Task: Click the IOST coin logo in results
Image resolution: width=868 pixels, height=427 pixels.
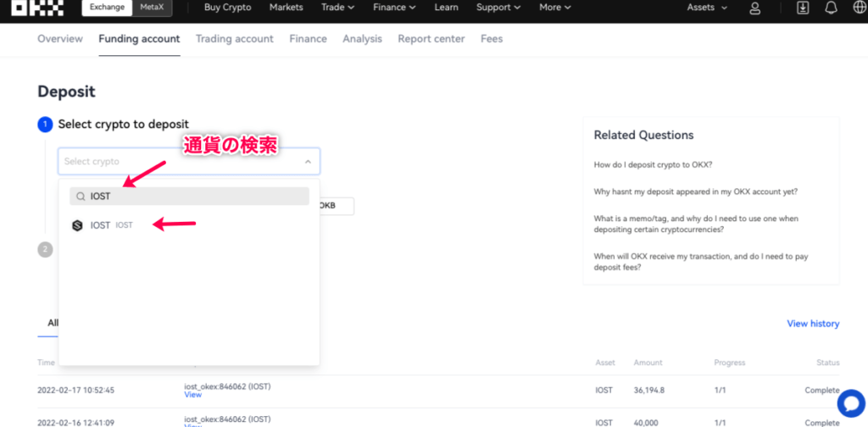Action: tap(77, 225)
